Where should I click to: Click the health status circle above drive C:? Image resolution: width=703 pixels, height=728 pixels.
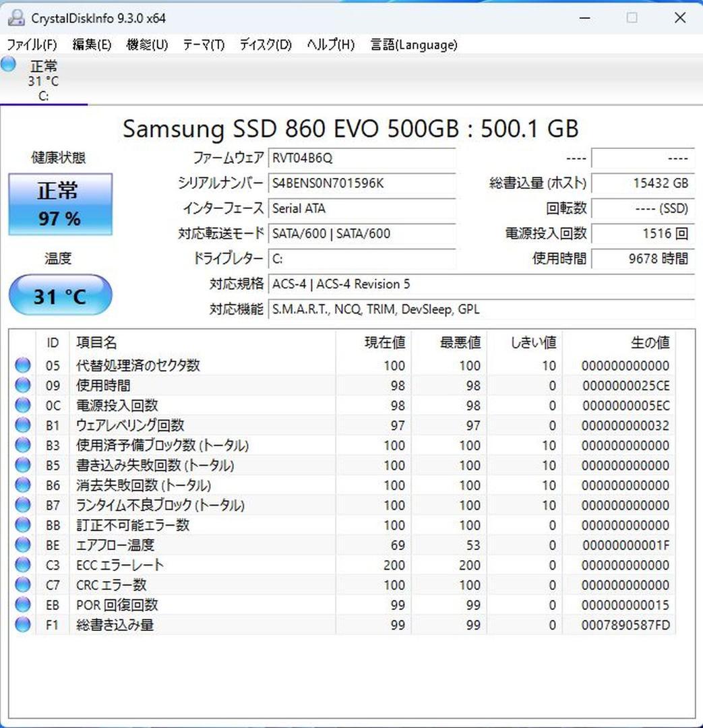[7, 64]
